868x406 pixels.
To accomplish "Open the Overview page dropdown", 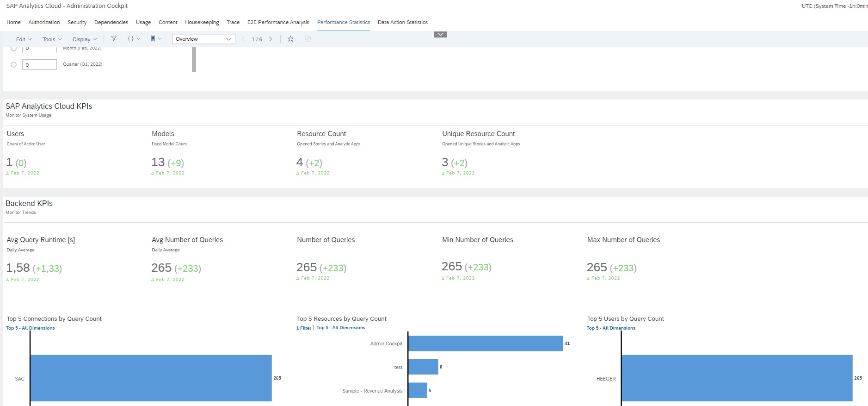I will (x=203, y=39).
